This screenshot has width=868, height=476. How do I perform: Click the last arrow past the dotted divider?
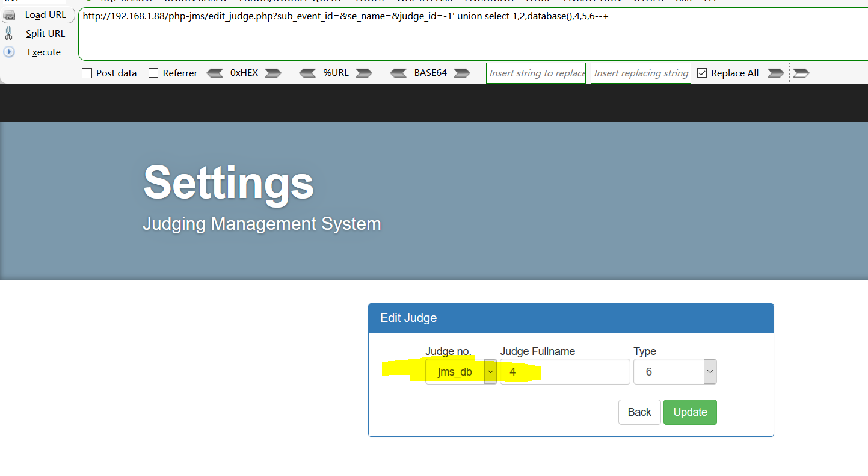coord(801,73)
